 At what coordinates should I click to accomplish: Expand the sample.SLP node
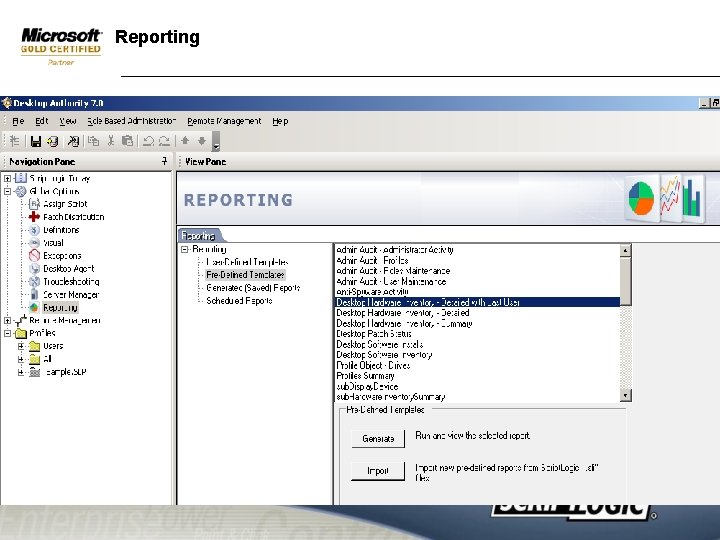21,372
